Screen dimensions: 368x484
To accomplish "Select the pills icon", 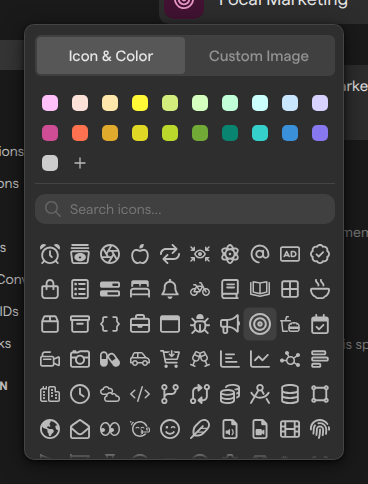I will tap(110, 359).
